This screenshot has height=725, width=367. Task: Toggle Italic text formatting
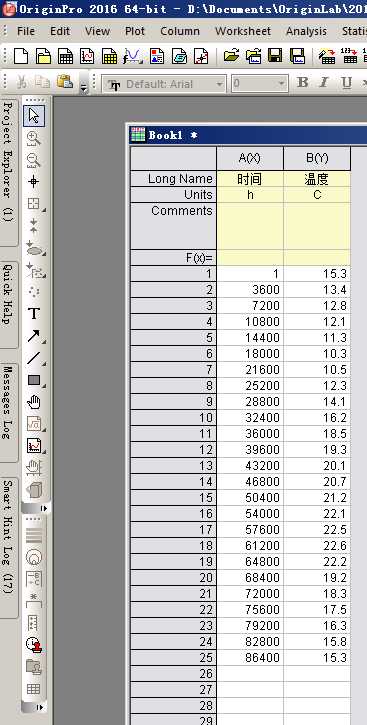tap(324, 83)
